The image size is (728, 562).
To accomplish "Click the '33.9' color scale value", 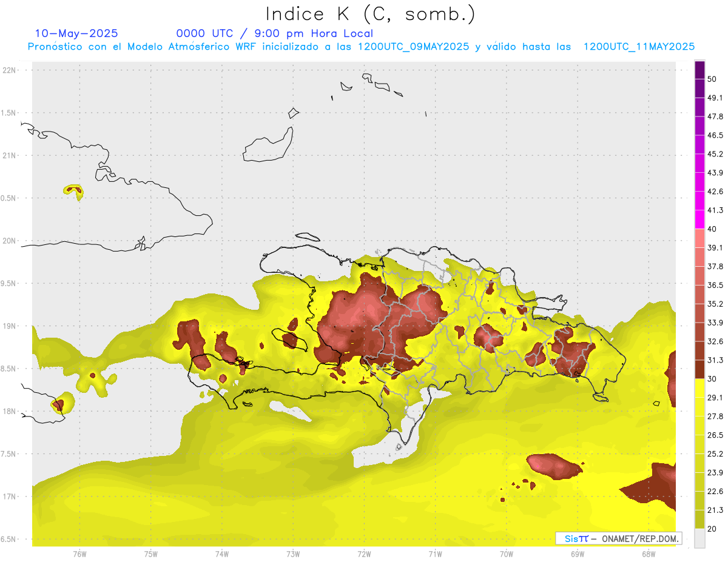I will pos(715,323).
